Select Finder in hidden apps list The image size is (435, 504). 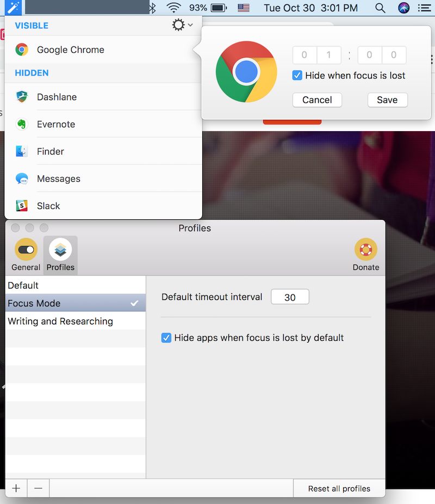click(50, 151)
